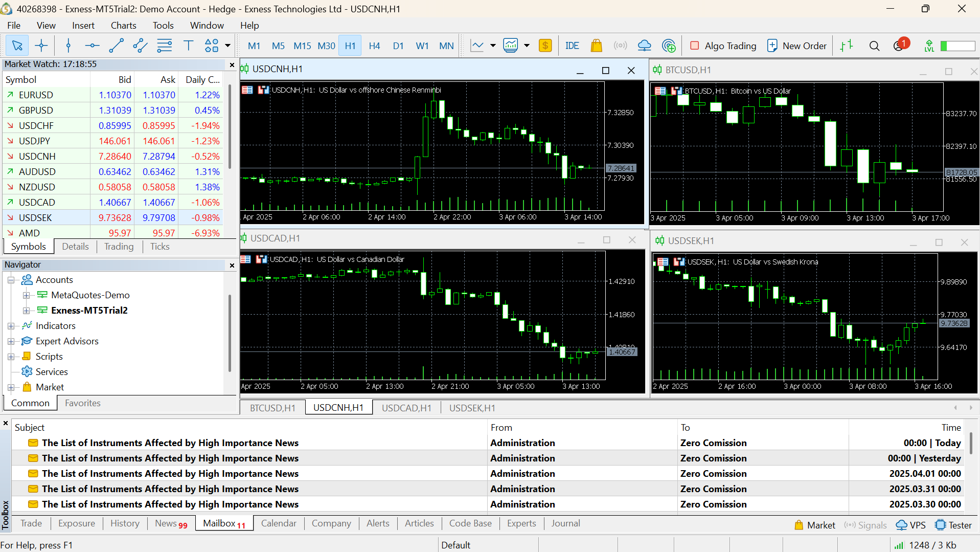Click the chart bars depth icon

click(x=847, y=46)
